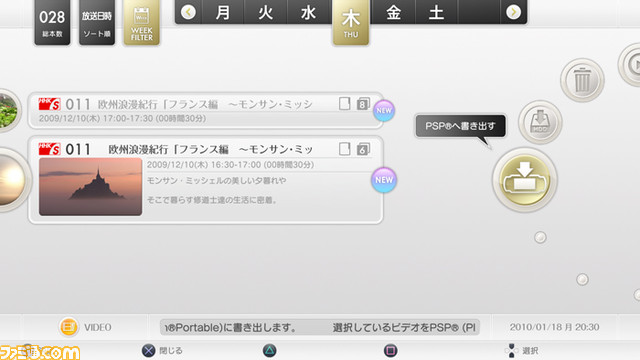Select the 月 Monday tab
The image size is (640, 360).
tap(223, 12)
